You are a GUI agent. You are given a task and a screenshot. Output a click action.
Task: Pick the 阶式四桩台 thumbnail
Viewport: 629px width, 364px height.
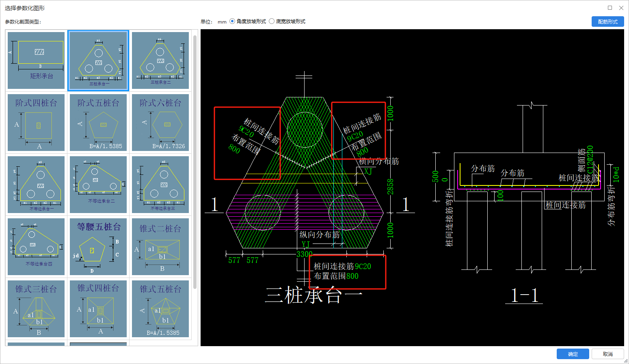(36, 123)
